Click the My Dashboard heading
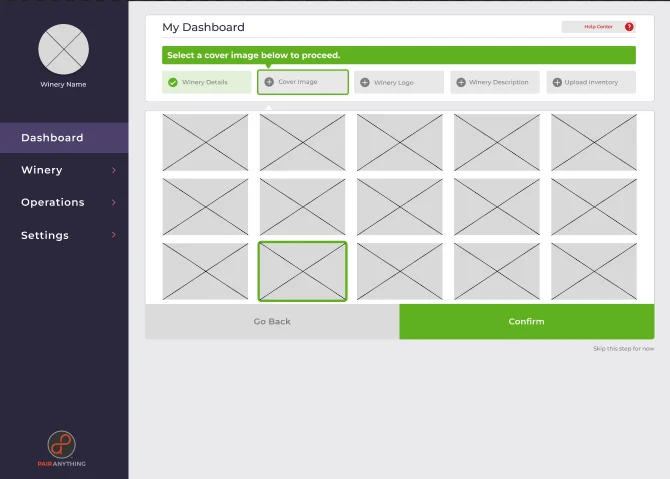Image resolution: width=670 pixels, height=479 pixels. pyautogui.click(x=203, y=27)
